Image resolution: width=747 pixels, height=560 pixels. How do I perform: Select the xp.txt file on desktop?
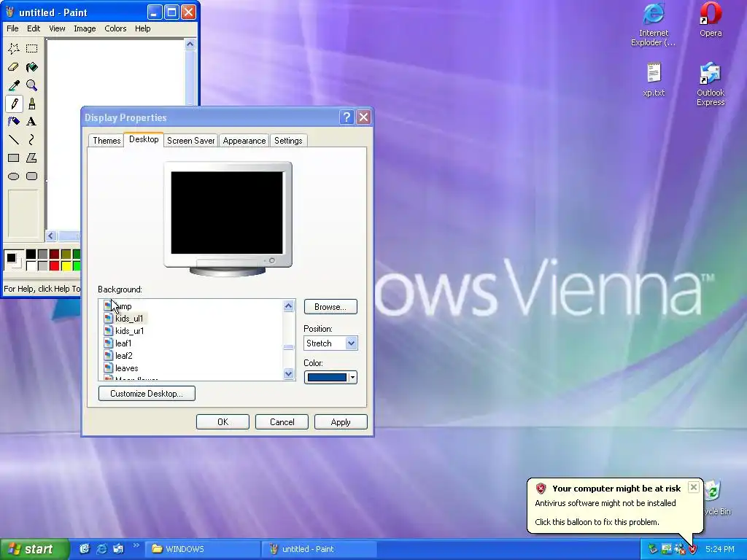(x=654, y=79)
